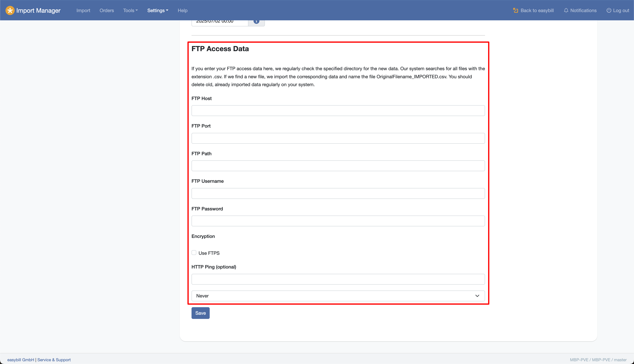The height and width of the screenshot is (364, 634).
Task: Enable the Use FTPS checkbox
Action: [194, 253]
